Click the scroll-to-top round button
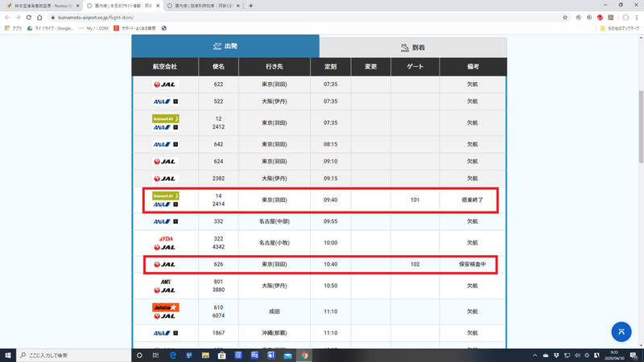This screenshot has width=644, height=362. (621, 331)
